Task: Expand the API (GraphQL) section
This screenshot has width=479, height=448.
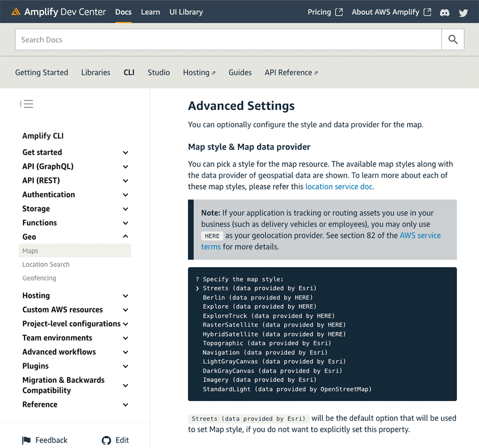Action: point(125,166)
